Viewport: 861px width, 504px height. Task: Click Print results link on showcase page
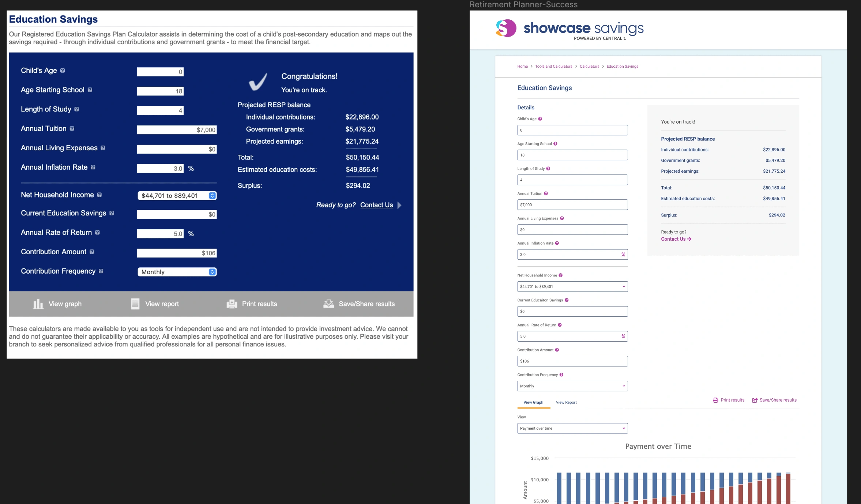click(x=729, y=400)
